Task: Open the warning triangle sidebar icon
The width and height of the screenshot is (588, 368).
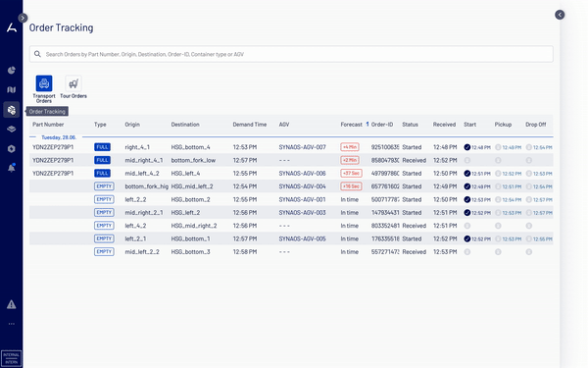Action: point(11,304)
